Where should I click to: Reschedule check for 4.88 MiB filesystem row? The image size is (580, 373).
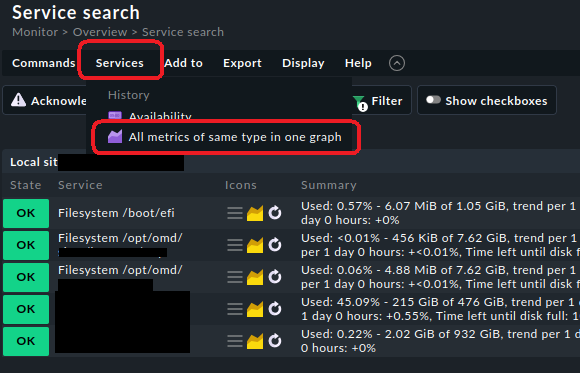tap(275, 276)
